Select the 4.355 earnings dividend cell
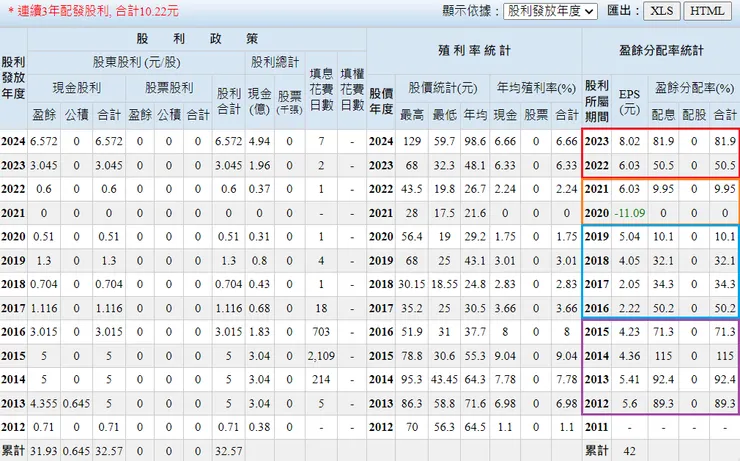 click(44, 403)
